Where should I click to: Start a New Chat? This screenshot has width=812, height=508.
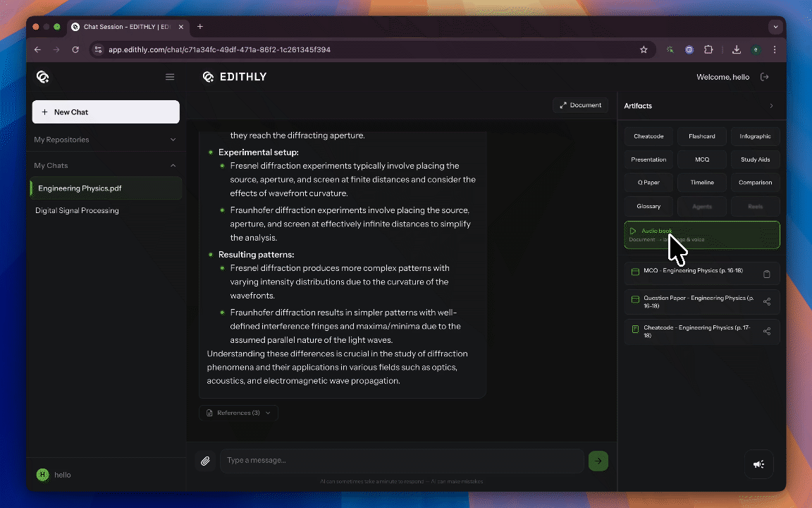[106, 112]
